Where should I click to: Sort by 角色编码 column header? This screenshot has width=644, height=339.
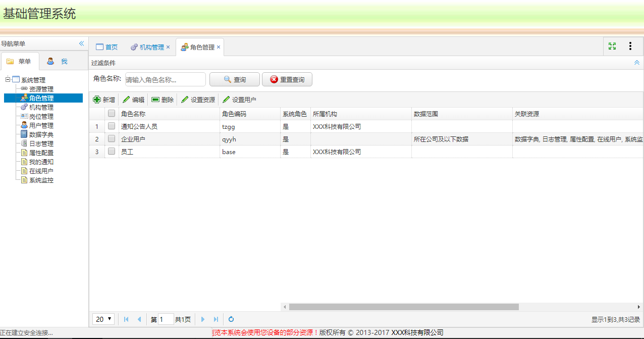click(x=250, y=114)
